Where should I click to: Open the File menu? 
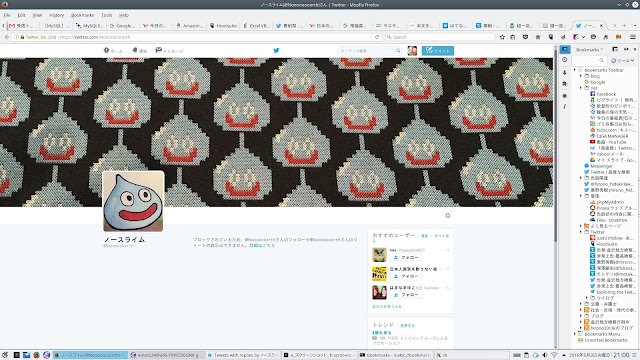coord(7,15)
